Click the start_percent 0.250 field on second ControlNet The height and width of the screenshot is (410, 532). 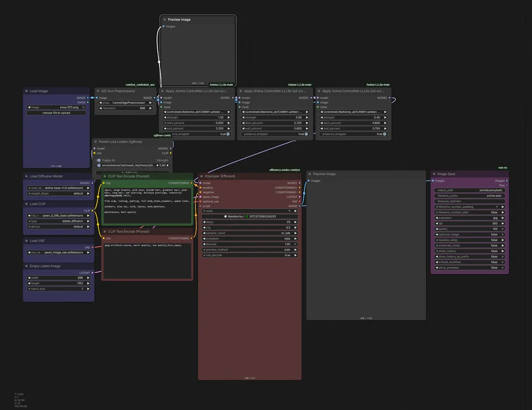[x=275, y=123]
